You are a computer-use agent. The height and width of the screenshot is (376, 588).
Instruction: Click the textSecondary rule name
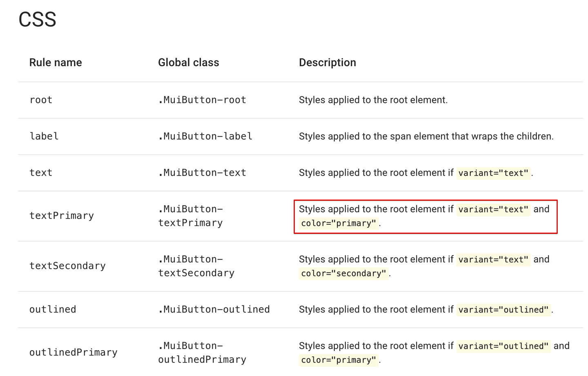(67, 266)
